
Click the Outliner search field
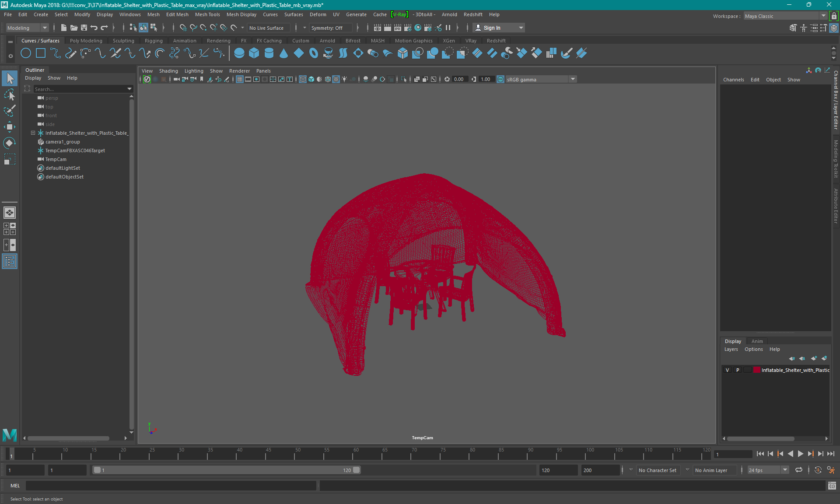tap(80, 89)
